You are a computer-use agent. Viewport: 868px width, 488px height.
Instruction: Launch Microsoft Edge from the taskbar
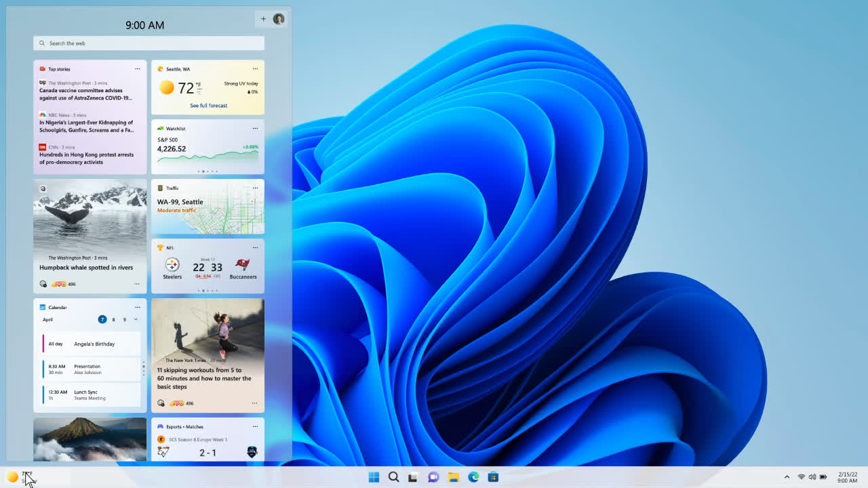473,477
